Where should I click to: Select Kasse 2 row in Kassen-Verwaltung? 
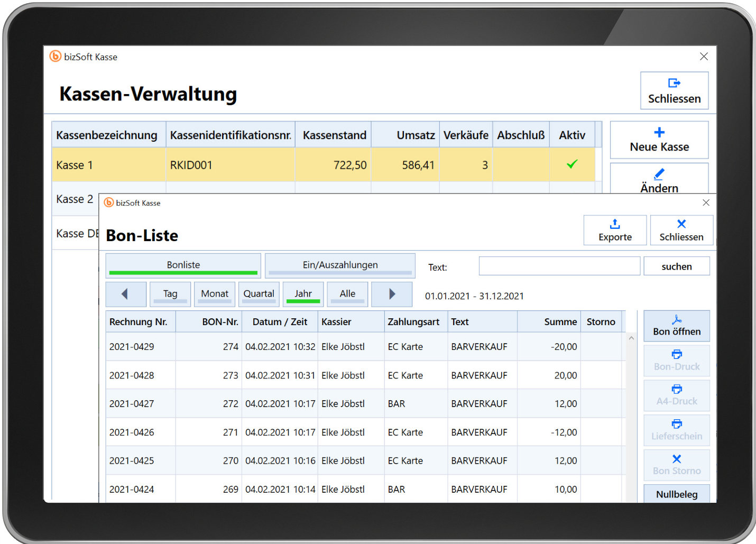click(75, 199)
